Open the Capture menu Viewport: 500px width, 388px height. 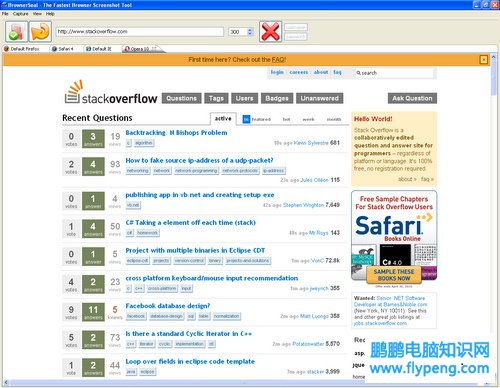pos(20,14)
